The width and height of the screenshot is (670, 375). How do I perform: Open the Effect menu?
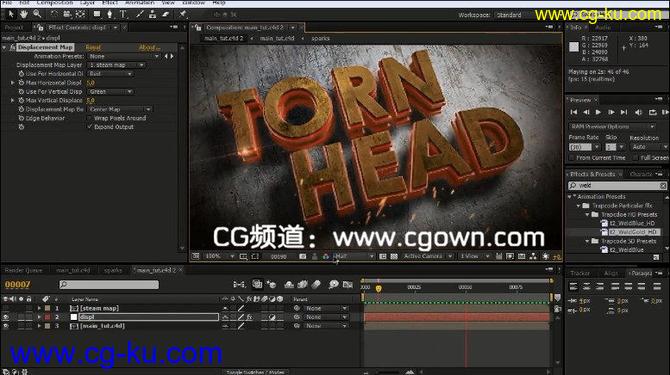tap(110, 3)
